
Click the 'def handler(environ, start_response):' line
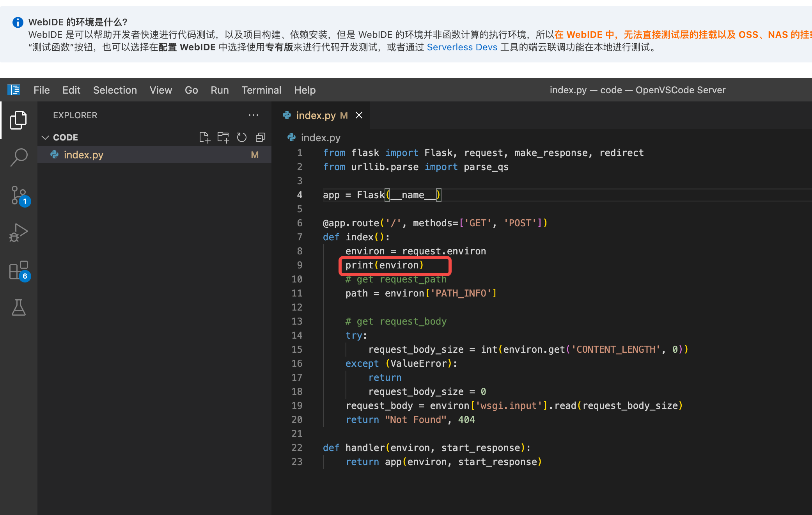pos(427,448)
